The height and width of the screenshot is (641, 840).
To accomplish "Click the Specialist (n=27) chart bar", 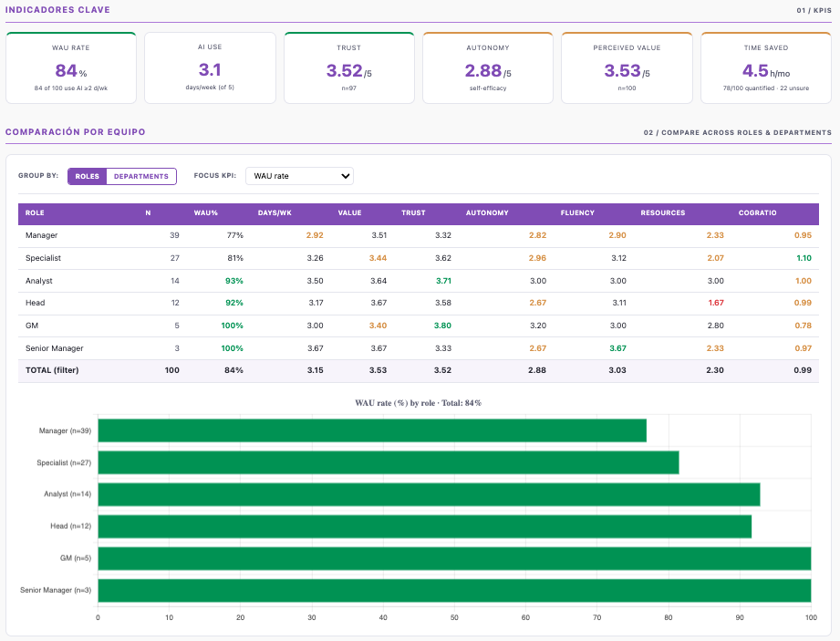I will point(389,462).
